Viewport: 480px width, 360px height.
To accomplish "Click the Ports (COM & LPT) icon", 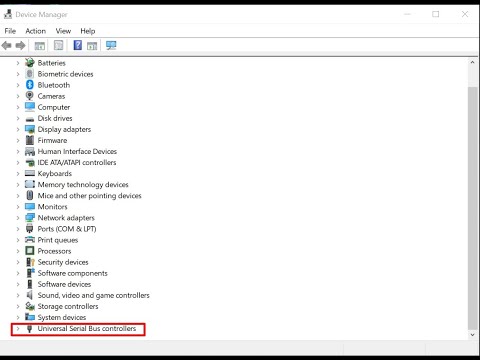I will [x=30, y=229].
